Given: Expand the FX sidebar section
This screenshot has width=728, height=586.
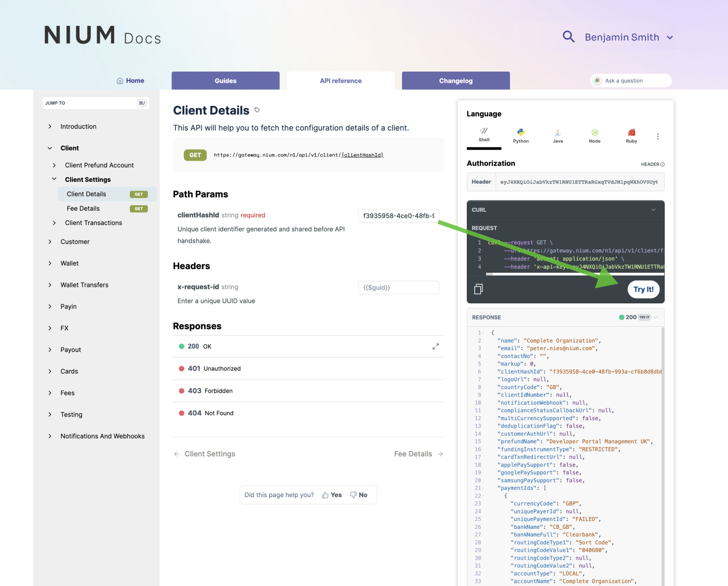Looking at the screenshot, I should click(x=50, y=328).
